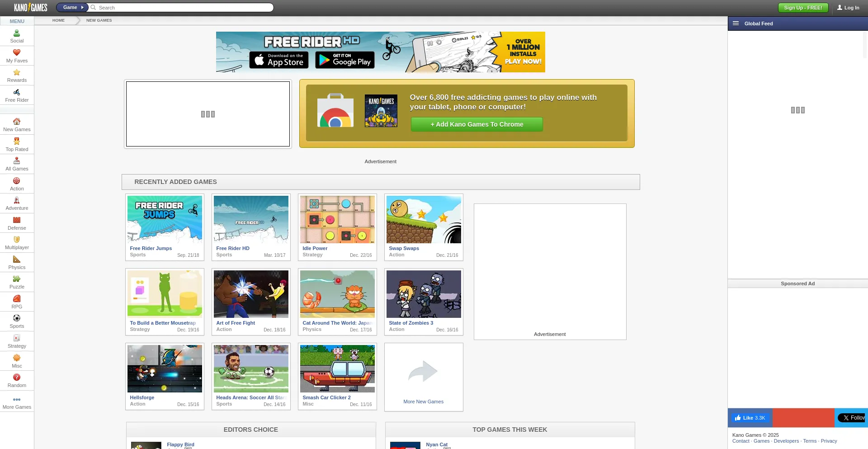
Task: Click the Random question mark icon
Action: [17, 378]
